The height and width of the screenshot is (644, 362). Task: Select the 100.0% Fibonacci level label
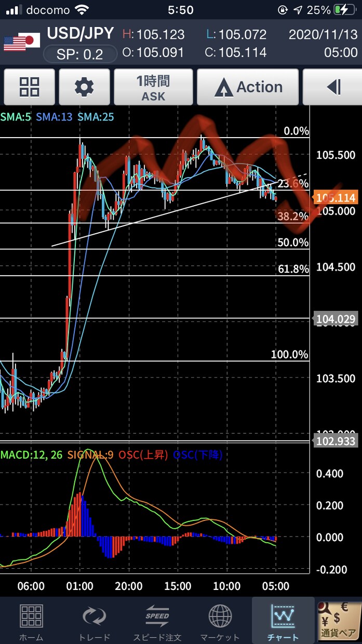pos(290,355)
